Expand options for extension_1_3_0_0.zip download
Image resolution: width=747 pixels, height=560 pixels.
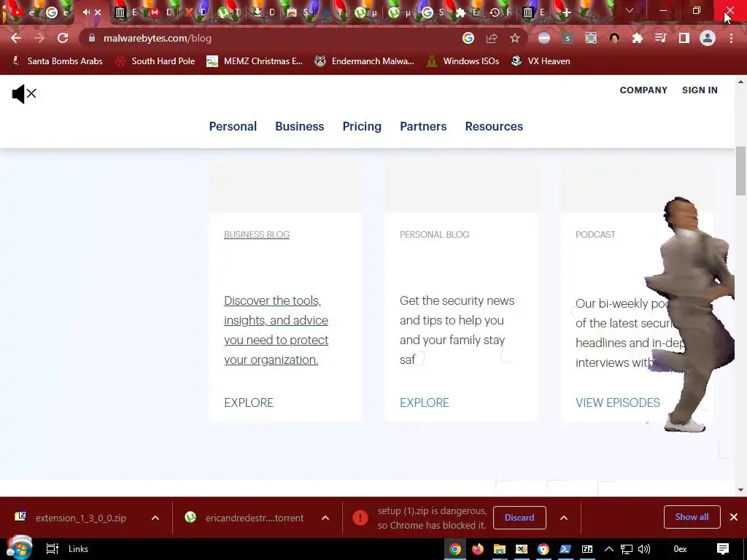[x=155, y=518]
